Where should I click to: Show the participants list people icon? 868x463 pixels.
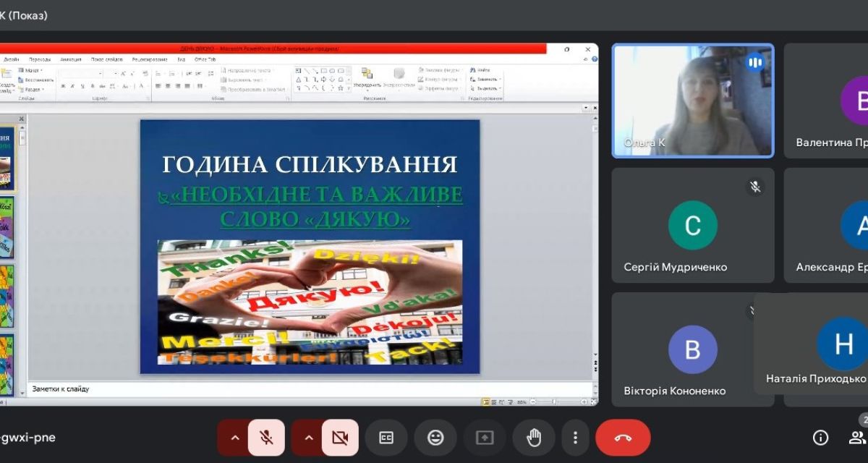click(x=857, y=438)
